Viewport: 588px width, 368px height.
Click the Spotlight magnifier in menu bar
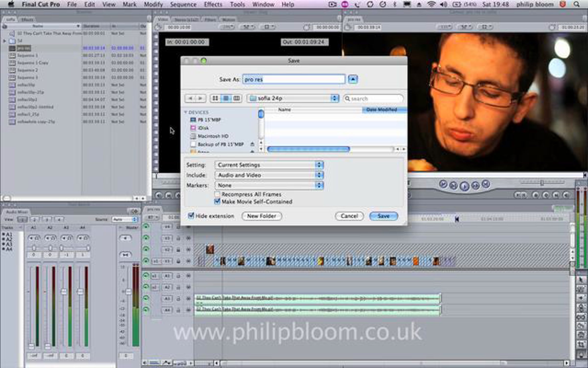(576, 4)
